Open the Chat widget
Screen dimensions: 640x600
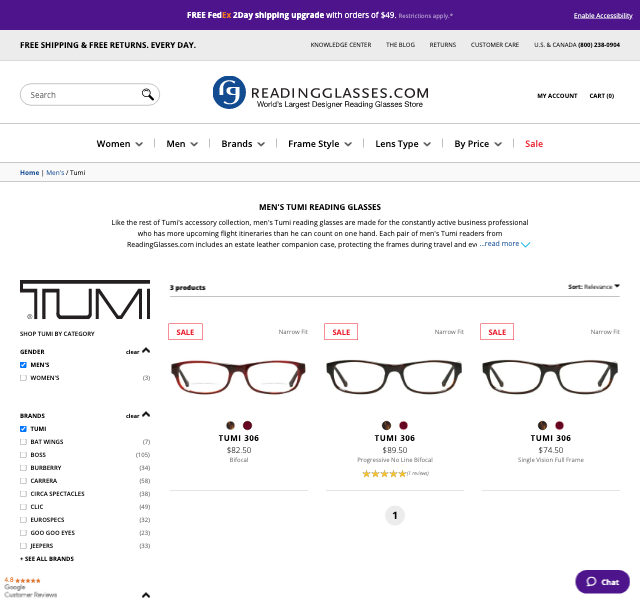coord(602,582)
